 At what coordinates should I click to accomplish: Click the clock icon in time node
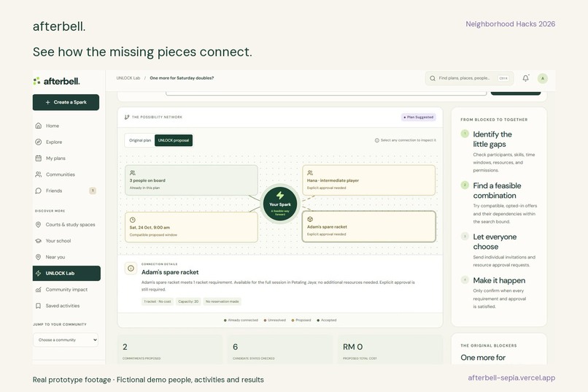pos(132,220)
